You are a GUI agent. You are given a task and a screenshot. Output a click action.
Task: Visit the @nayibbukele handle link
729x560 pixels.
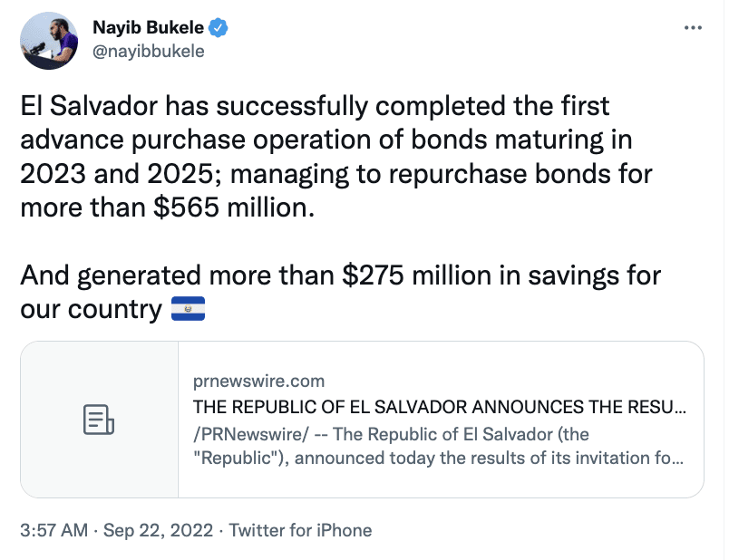point(149,51)
